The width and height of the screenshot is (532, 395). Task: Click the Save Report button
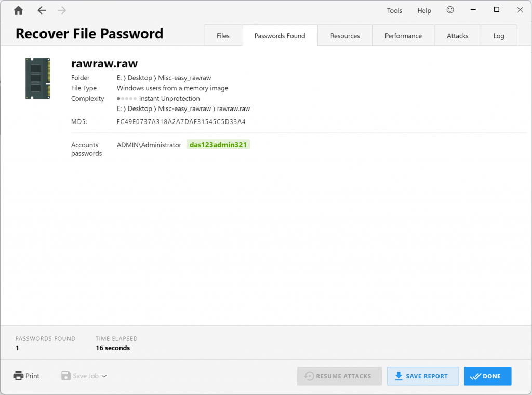click(x=422, y=376)
